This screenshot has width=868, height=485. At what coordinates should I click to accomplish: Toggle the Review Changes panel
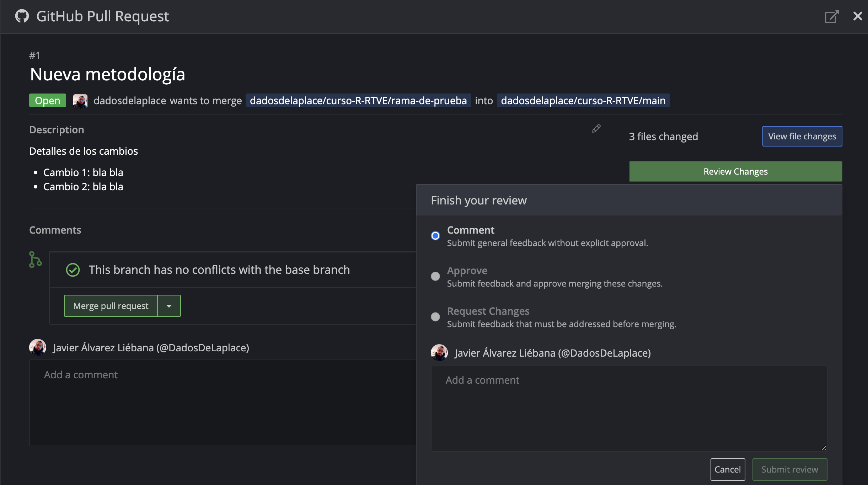coord(735,171)
